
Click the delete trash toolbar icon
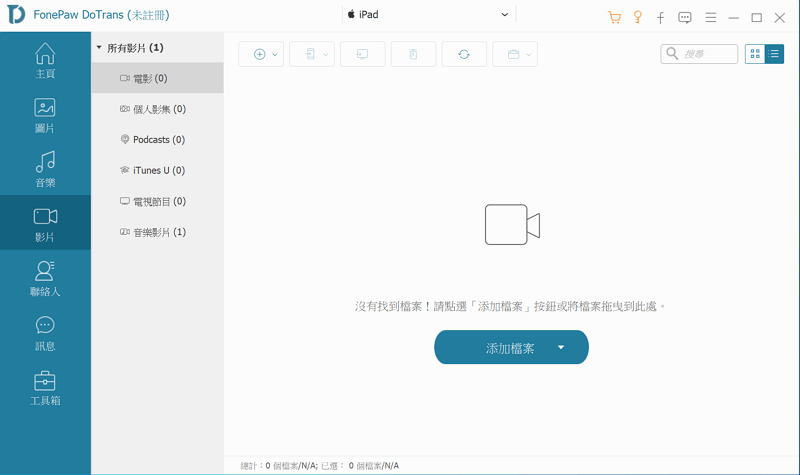[413, 54]
